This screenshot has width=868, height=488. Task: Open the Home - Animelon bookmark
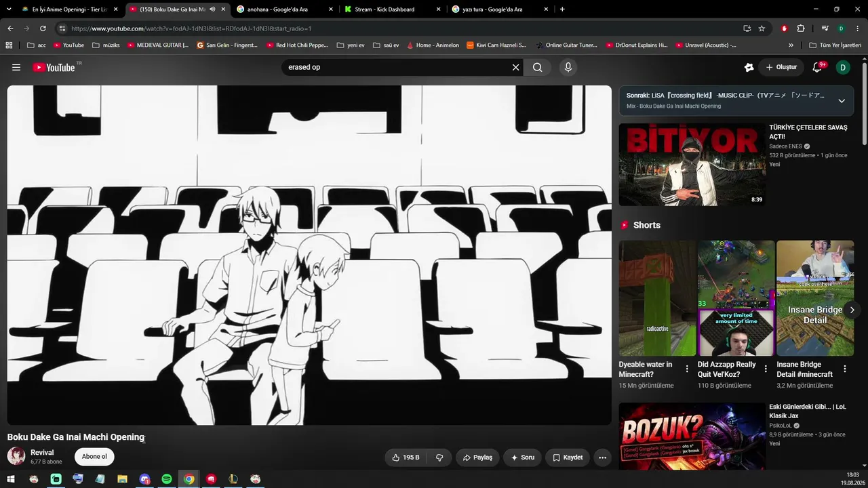tap(433, 45)
